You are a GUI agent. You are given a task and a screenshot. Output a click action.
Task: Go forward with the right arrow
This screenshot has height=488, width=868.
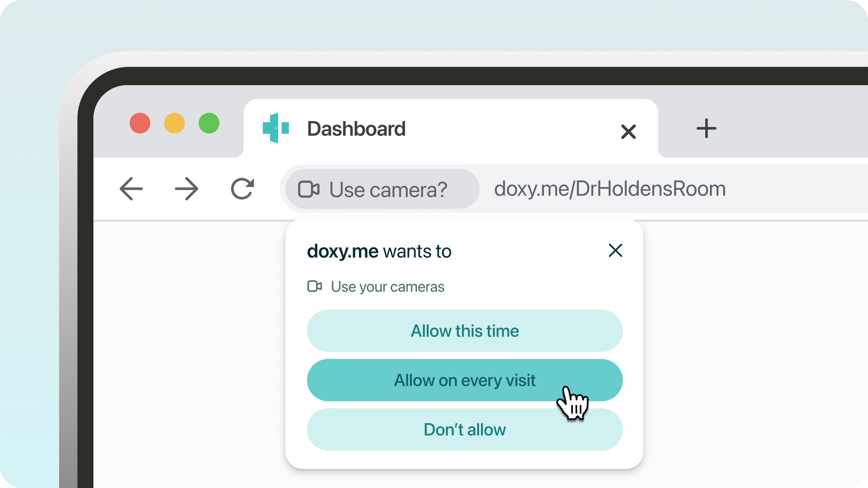tap(186, 189)
